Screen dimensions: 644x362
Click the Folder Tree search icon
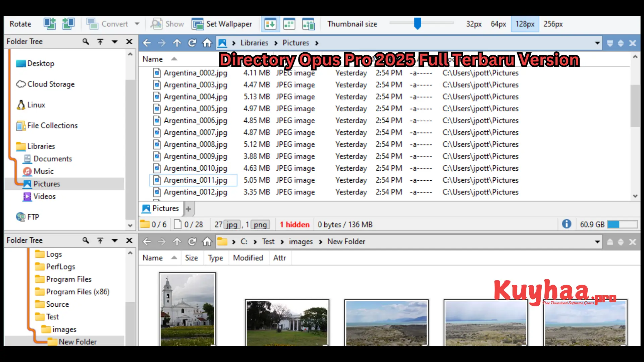point(86,42)
